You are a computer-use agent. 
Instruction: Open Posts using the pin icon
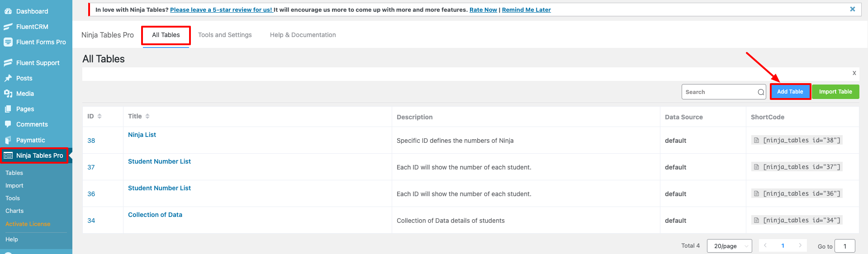click(x=8, y=78)
